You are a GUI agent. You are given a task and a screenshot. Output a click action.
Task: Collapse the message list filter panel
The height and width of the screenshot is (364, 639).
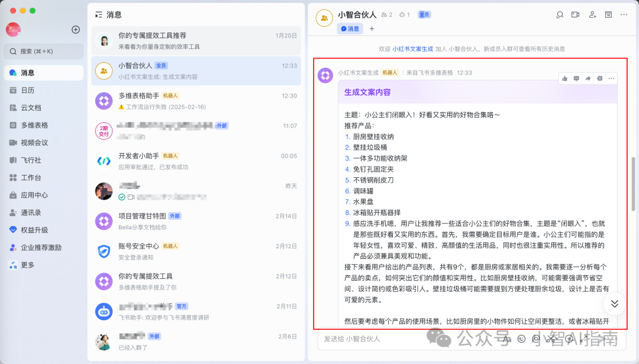point(98,15)
